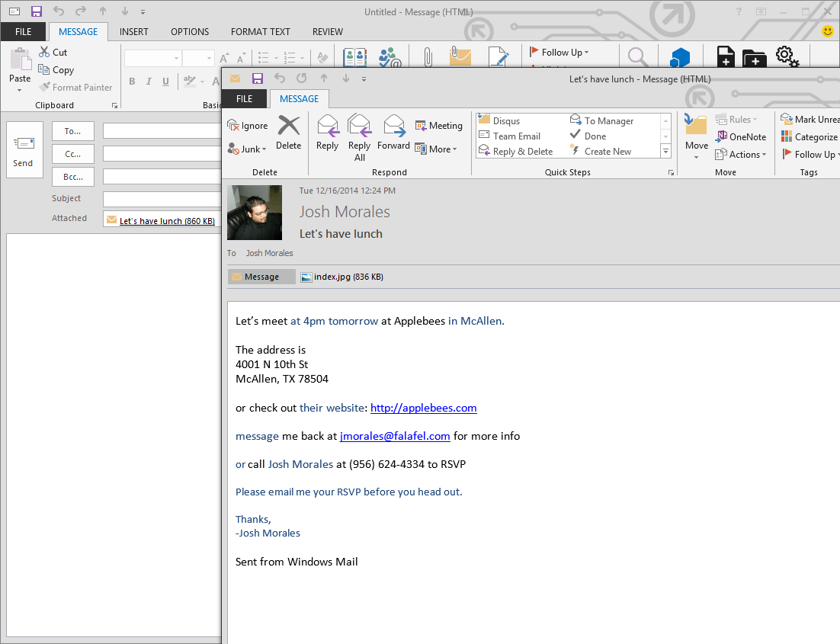The image size is (840, 644).
Task: Send the message to OneNote
Action: 741,136
